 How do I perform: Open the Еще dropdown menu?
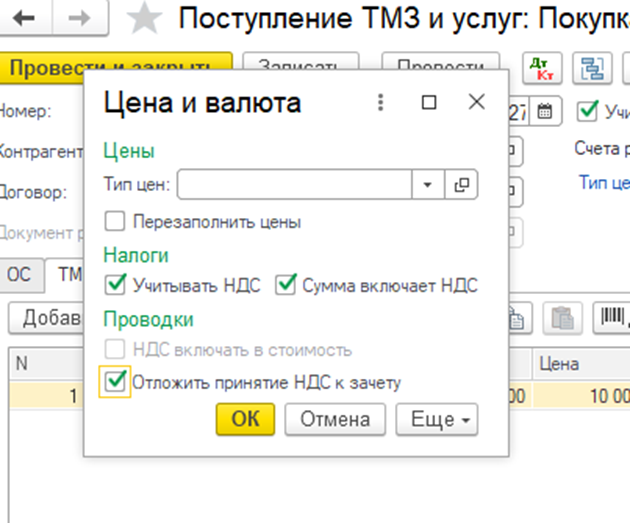coord(436,420)
